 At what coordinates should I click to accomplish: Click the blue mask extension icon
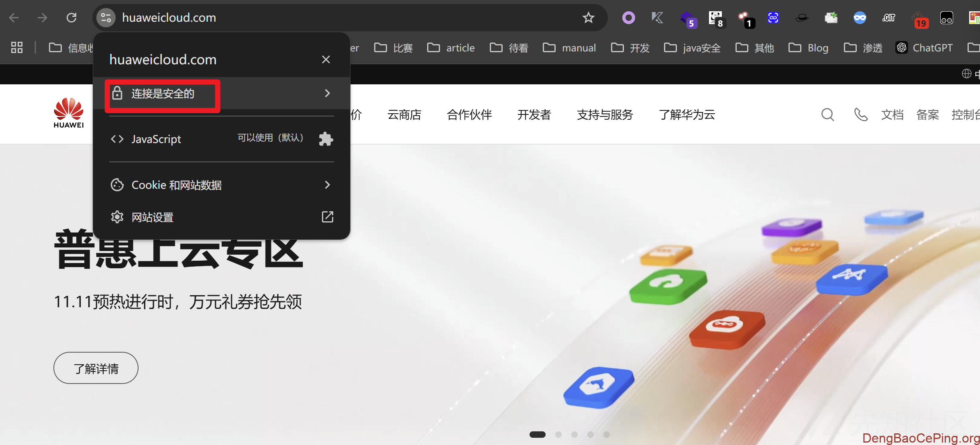coord(860,18)
